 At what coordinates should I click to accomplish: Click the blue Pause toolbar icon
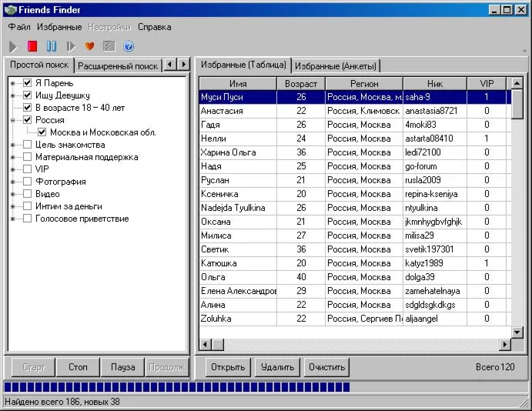52,46
